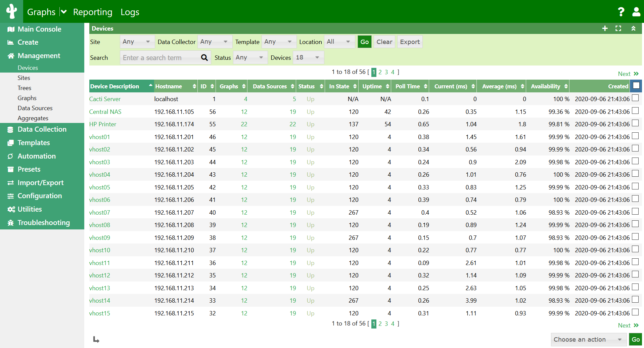Collapse the Devices panel with double chevron
644x348 pixels.
634,29
